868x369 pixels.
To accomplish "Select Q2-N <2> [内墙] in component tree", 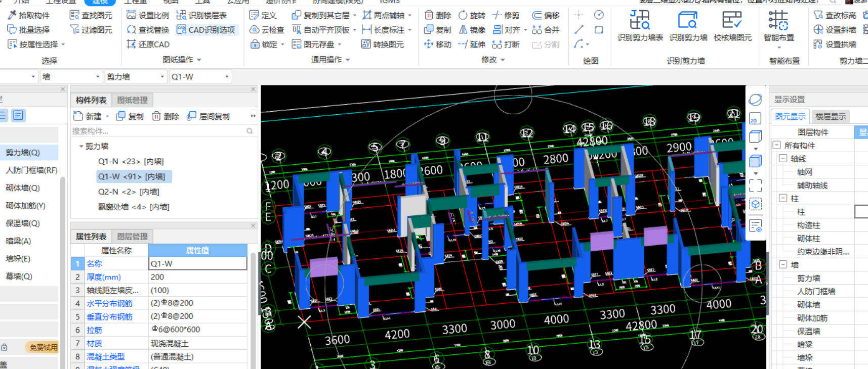I will tap(129, 192).
